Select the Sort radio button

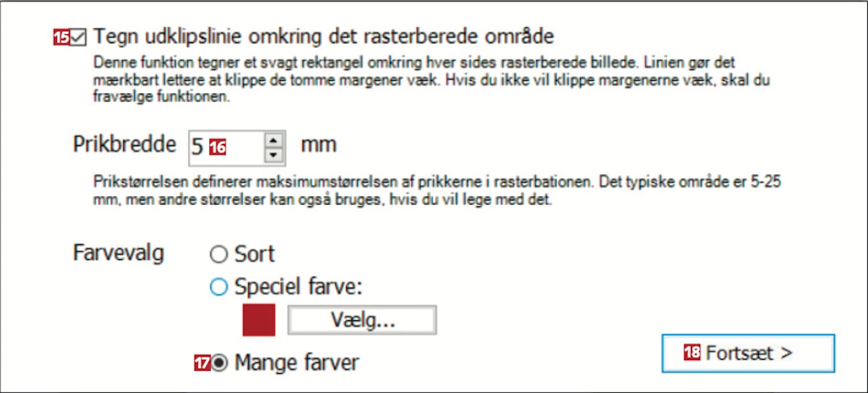pos(219,254)
